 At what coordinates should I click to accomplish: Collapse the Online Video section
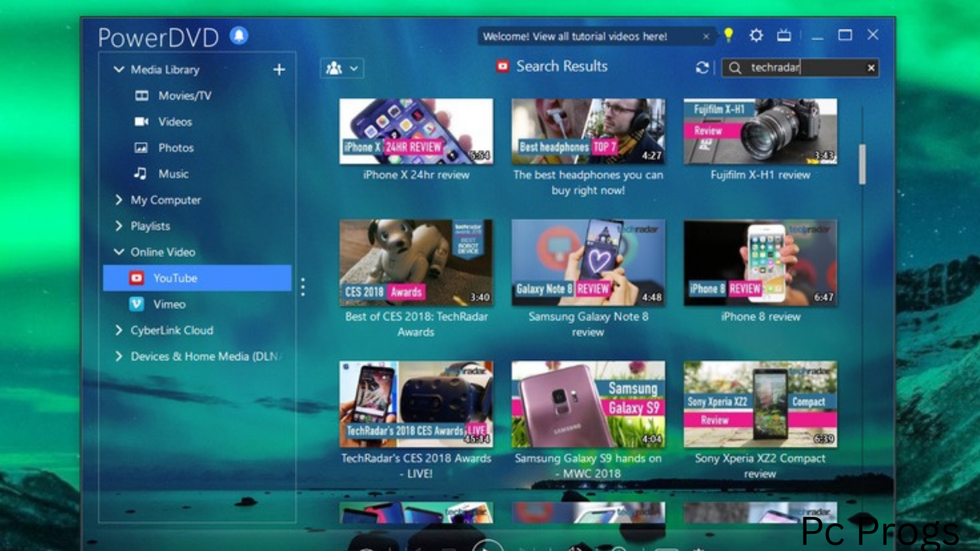119,252
